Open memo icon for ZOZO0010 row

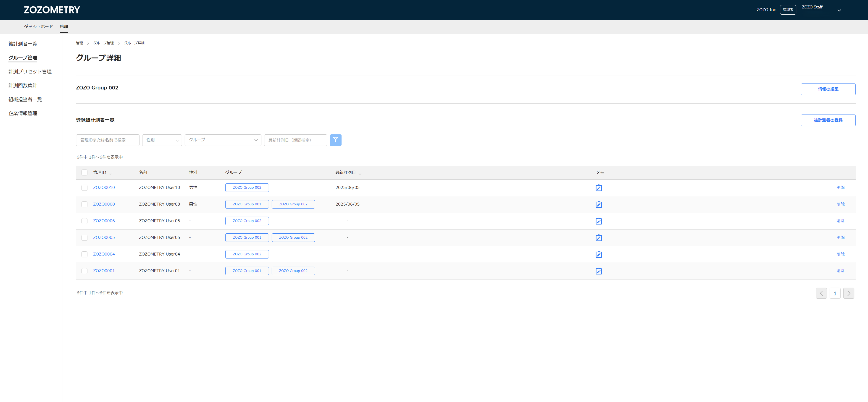click(598, 188)
